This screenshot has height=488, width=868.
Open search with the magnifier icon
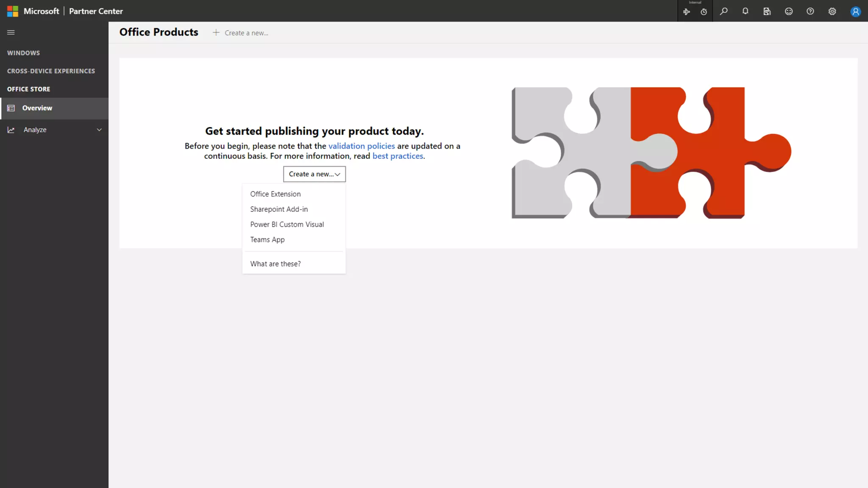724,11
